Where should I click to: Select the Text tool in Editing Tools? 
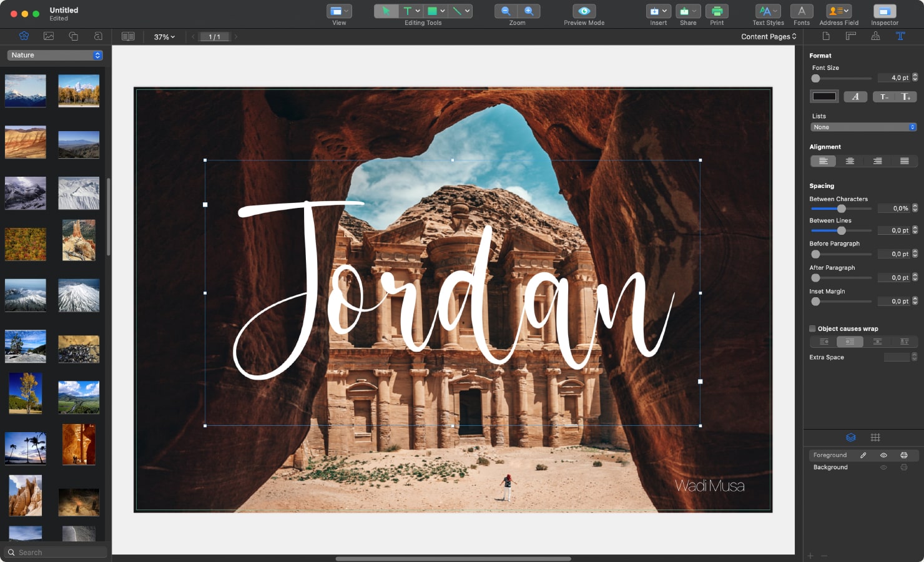click(x=409, y=11)
